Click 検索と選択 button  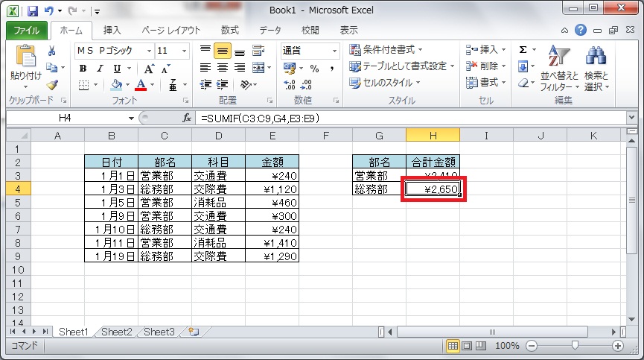(x=596, y=69)
